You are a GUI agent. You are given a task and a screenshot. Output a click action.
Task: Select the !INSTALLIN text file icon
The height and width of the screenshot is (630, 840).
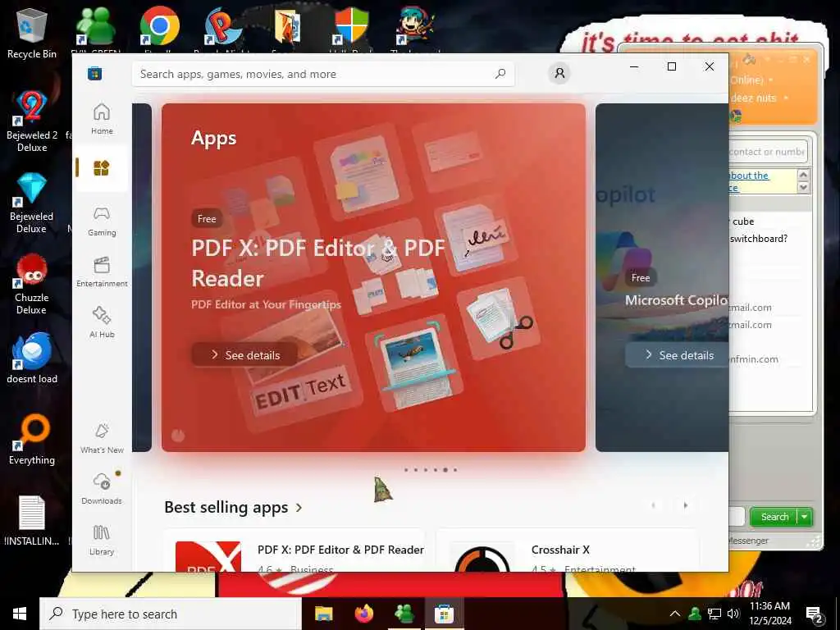[x=32, y=520]
